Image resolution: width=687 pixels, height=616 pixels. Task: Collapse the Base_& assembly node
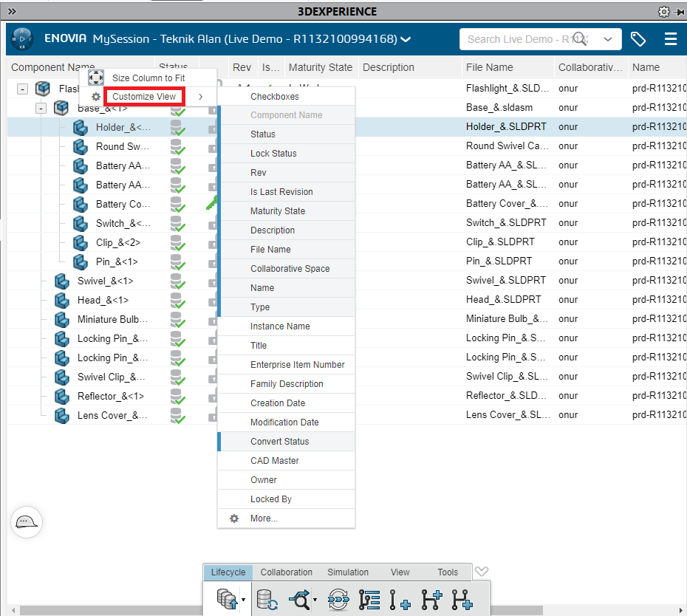click(x=41, y=109)
